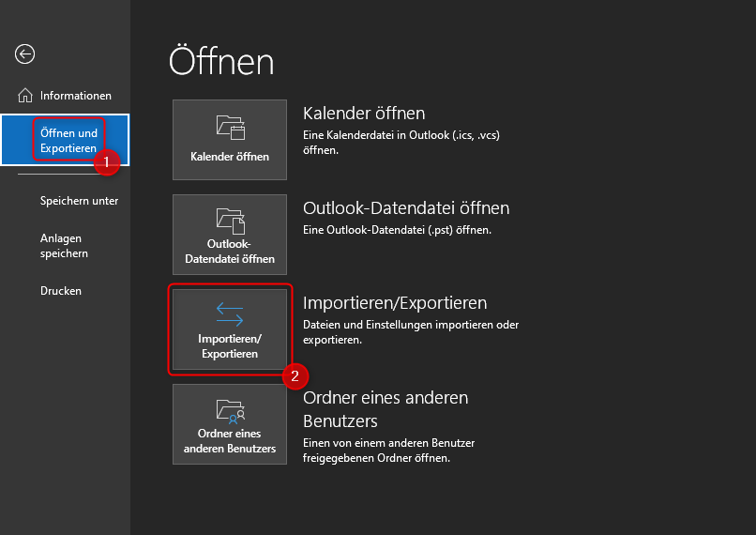Image resolution: width=756 pixels, height=535 pixels.
Task: Select Anlagen speichern in the sidebar
Action: [x=64, y=246]
